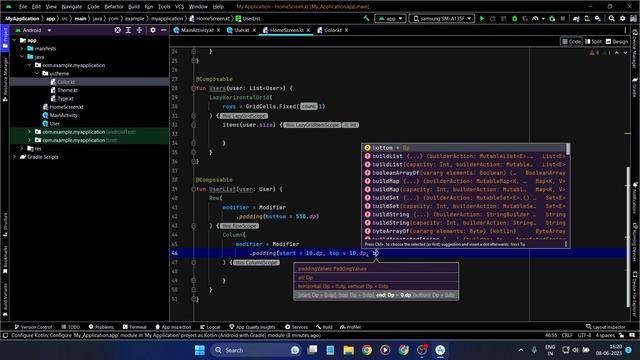Open the Notifications tool window on right edge
The width and height of the screenshot is (640, 360).
coord(635,198)
